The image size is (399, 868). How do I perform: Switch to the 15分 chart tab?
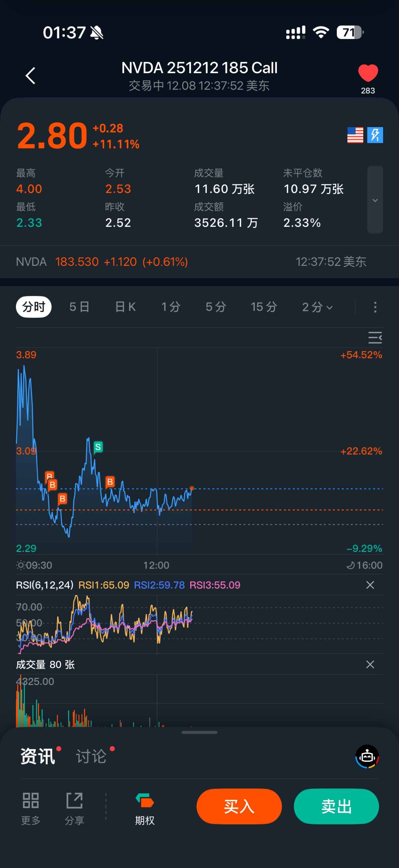264,307
